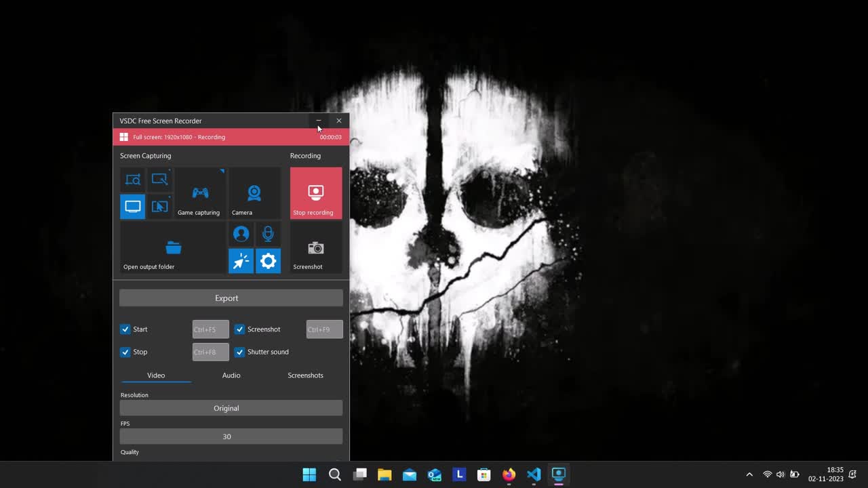Click the Export button
Viewport: 868px width, 488px height.
(x=231, y=298)
